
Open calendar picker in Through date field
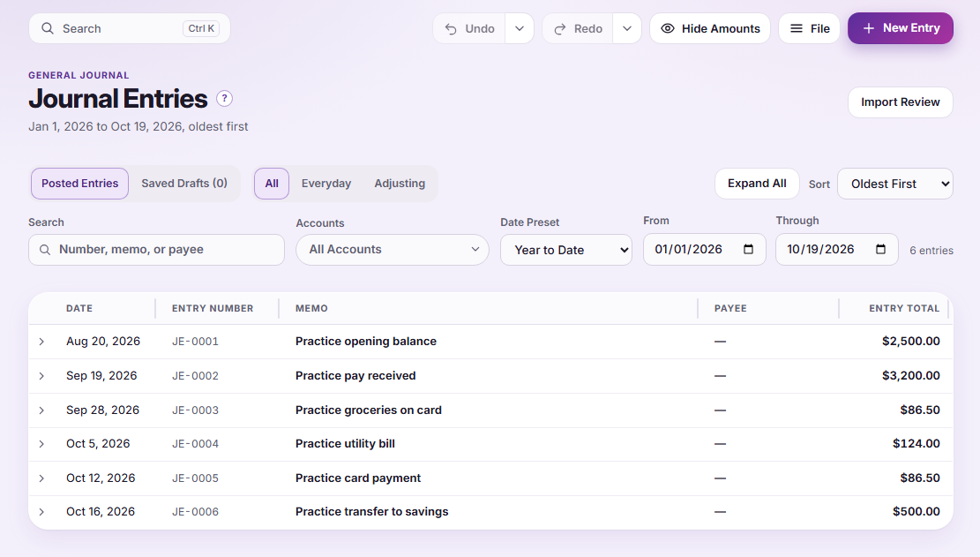coord(880,250)
